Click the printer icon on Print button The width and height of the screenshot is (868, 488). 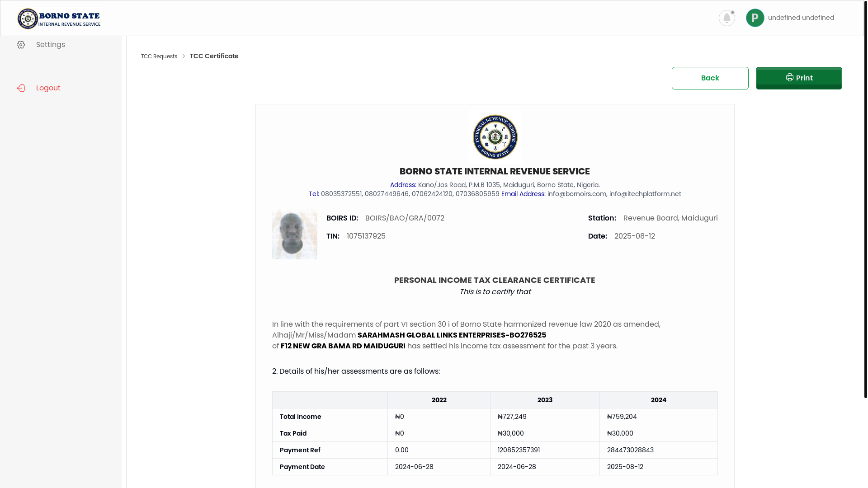[x=789, y=78]
